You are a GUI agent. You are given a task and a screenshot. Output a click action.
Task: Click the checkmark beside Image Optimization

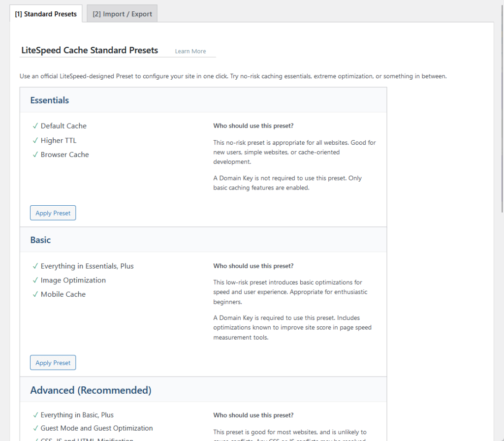35,280
